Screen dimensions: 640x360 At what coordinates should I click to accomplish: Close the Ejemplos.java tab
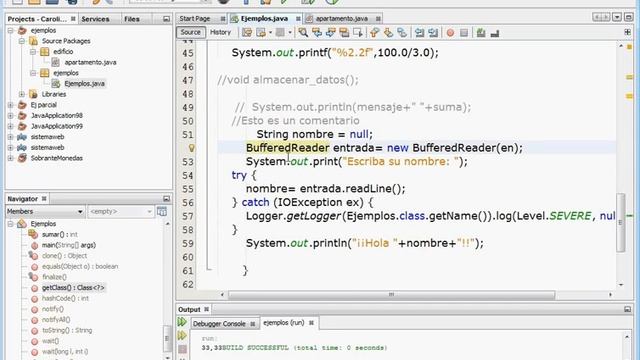point(298,19)
